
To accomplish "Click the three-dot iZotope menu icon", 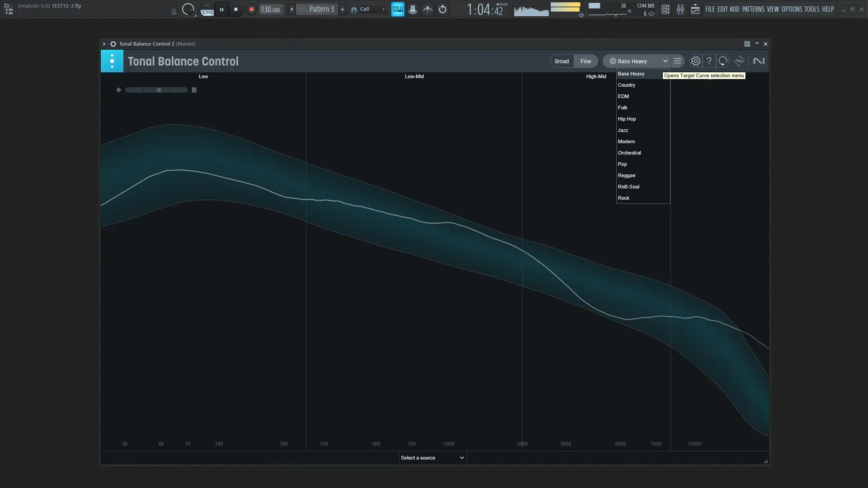I will tap(112, 61).
